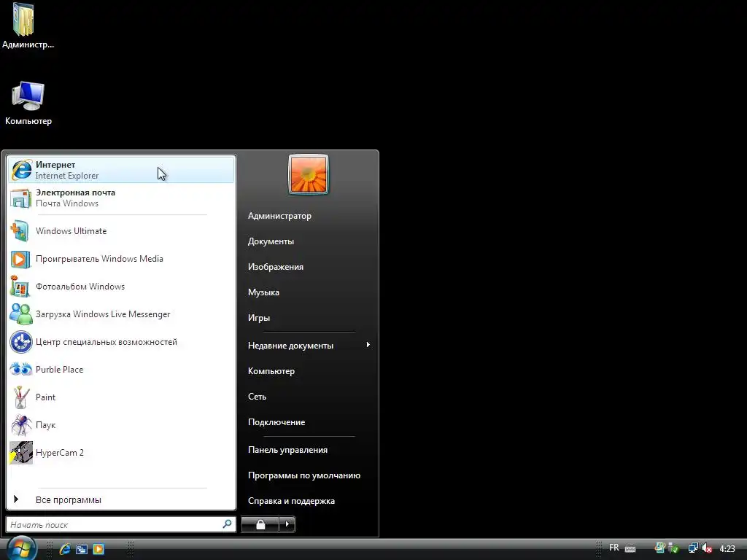
Task: Open Internet Explorer from Start menu
Action: click(x=121, y=170)
